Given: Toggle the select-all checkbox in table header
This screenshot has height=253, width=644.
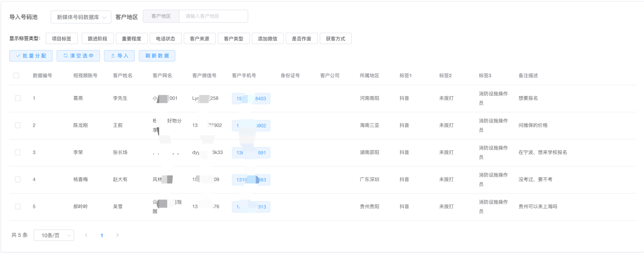Looking at the screenshot, I should (16, 75).
